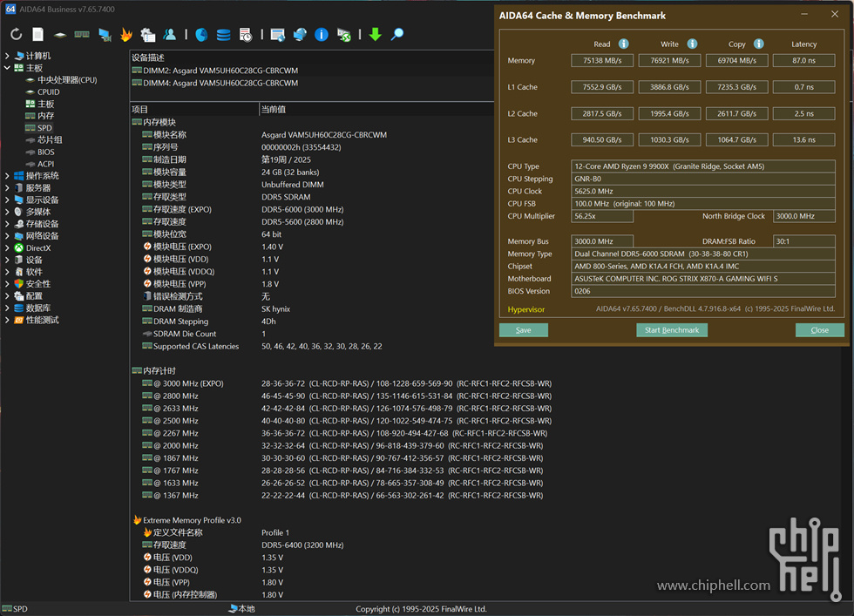This screenshot has width=854, height=616.
Task: Click the @ 3000 MHz (EXPO) timing row
Action: pos(348,383)
